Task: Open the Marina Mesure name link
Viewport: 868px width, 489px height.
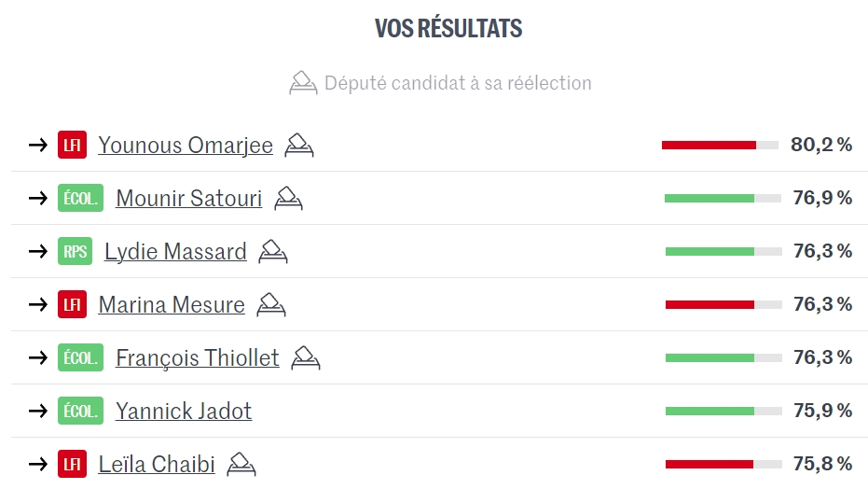Action: [172, 304]
